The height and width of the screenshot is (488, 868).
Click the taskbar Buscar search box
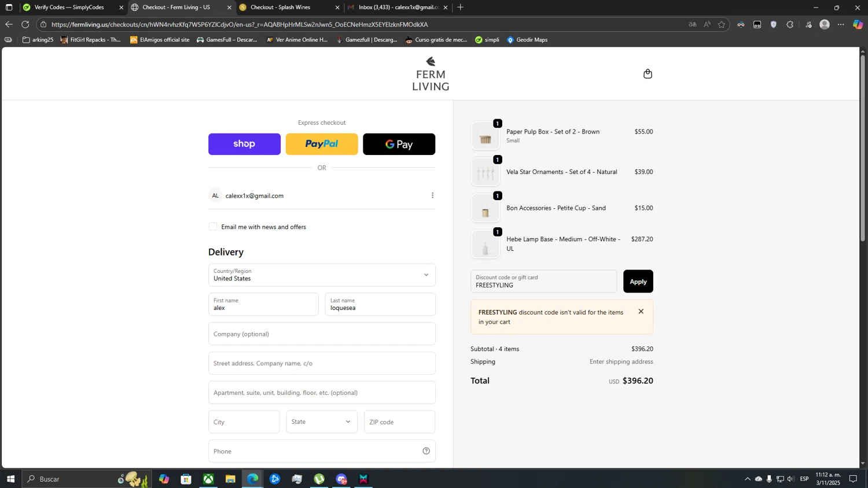point(87,479)
